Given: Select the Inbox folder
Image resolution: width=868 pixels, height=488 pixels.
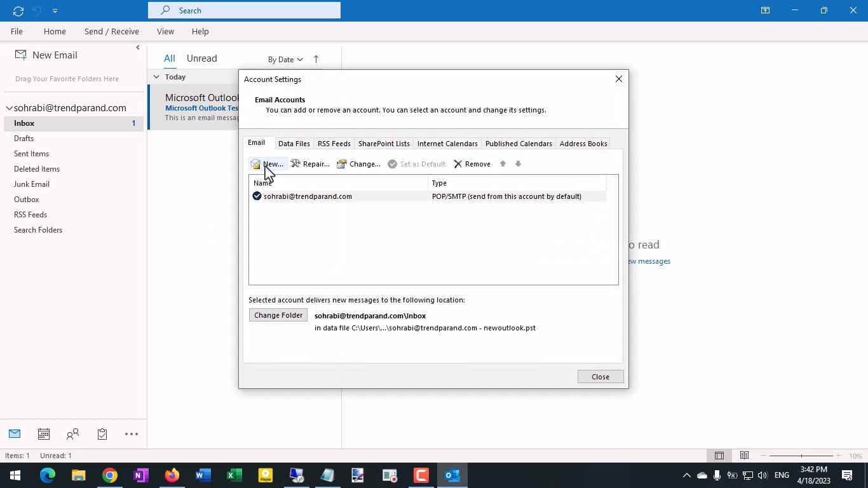Looking at the screenshot, I should (74, 123).
